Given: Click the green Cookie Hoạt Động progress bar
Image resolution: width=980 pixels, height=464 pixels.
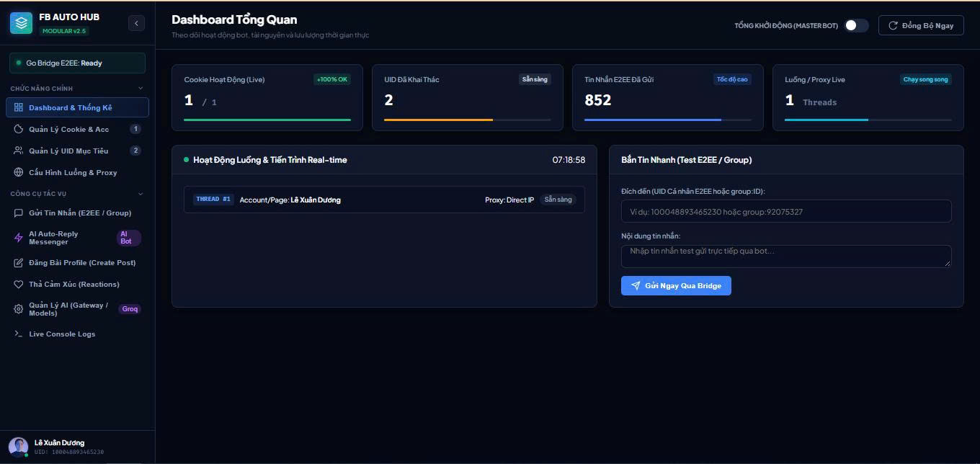Looking at the screenshot, I should (x=267, y=120).
